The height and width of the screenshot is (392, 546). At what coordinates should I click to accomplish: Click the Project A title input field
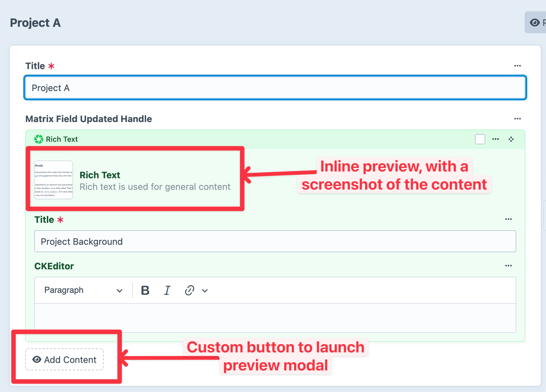click(x=275, y=88)
